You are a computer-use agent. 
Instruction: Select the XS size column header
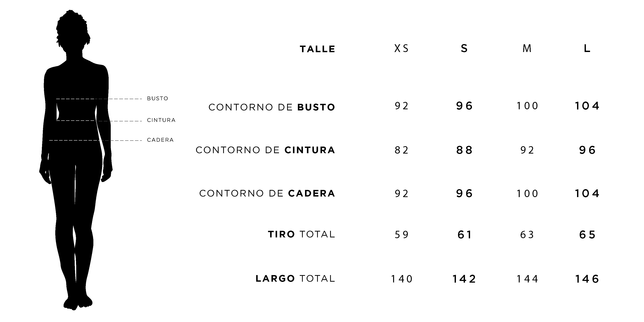click(401, 48)
